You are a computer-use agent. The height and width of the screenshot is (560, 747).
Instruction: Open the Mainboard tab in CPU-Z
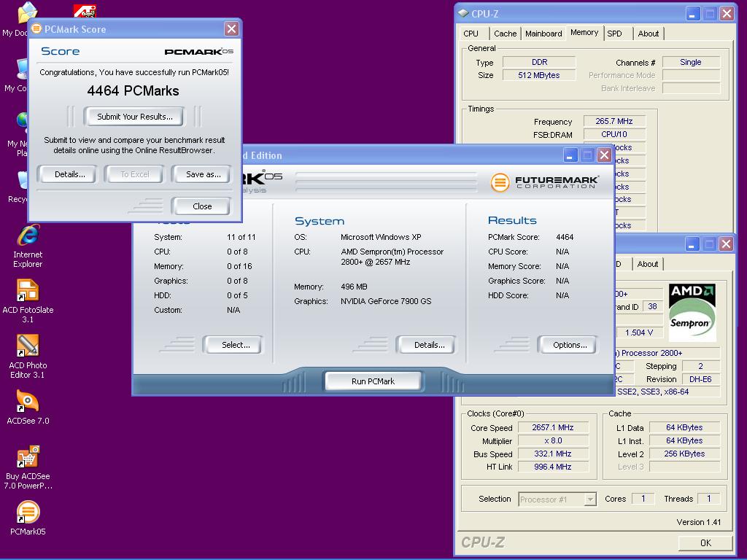[x=543, y=34]
